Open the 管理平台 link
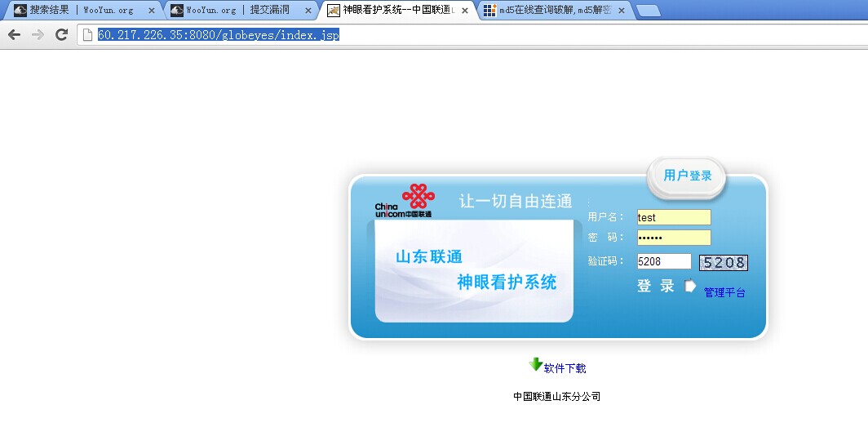868x436 pixels. click(x=724, y=292)
